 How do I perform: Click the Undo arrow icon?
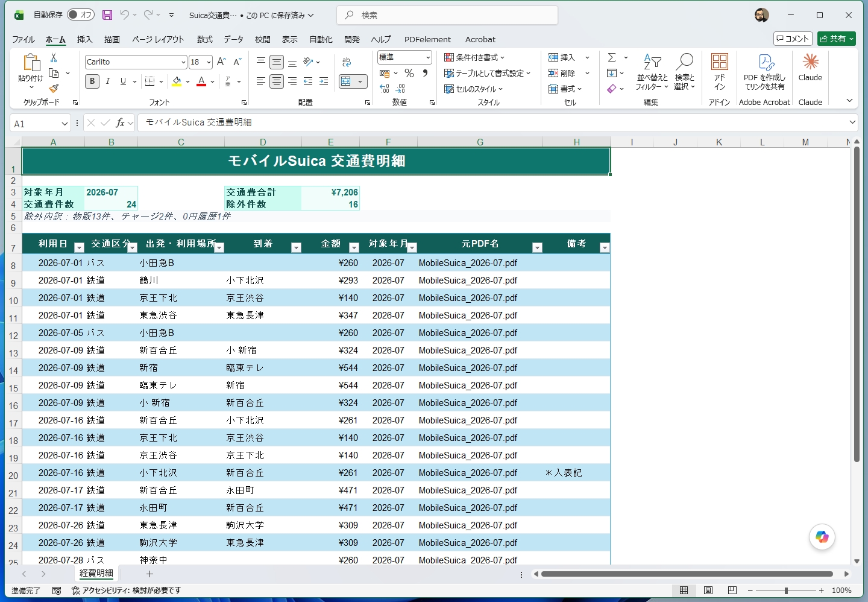(x=124, y=15)
